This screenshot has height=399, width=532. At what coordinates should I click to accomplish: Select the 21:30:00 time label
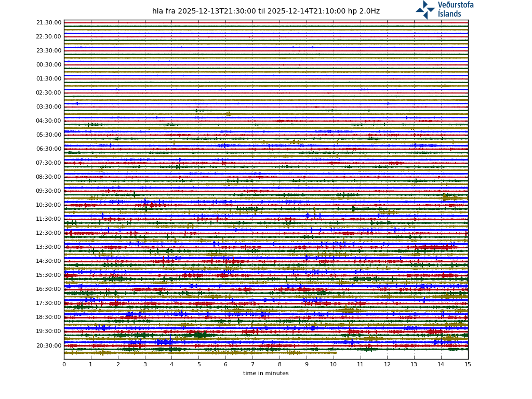tap(49, 23)
